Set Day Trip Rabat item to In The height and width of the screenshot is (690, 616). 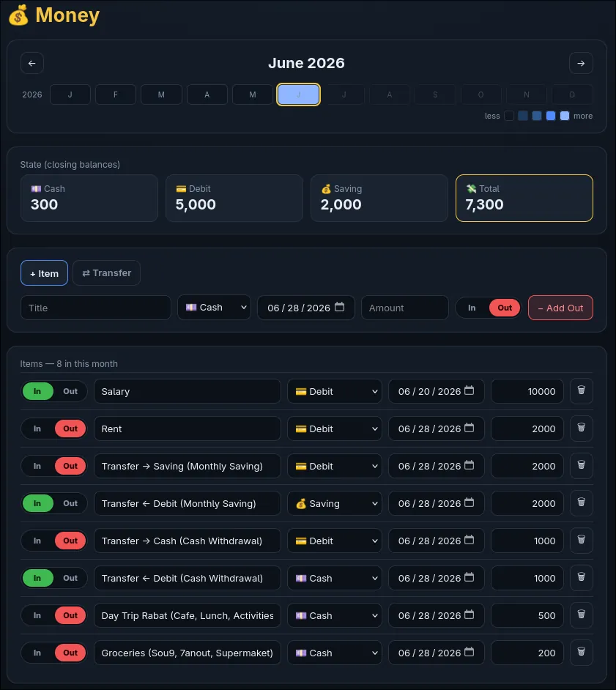pos(37,615)
